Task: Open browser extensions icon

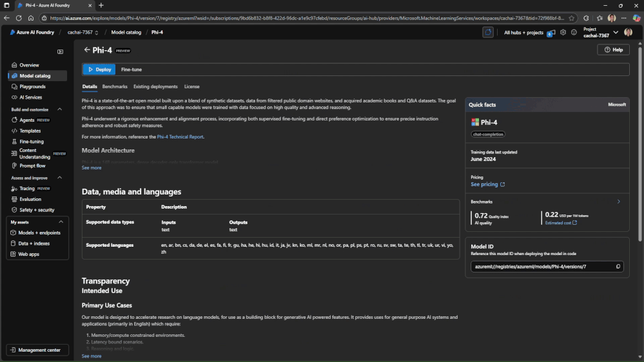Action: (x=586, y=18)
